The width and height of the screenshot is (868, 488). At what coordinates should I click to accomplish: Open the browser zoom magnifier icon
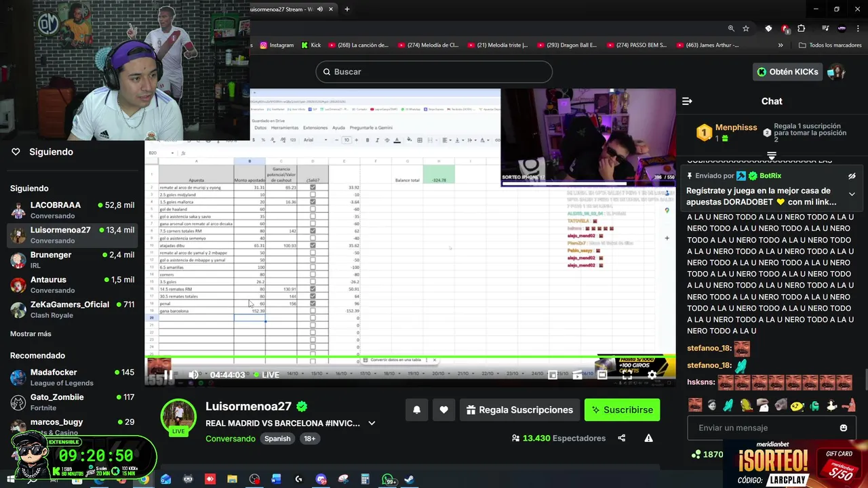point(731,28)
